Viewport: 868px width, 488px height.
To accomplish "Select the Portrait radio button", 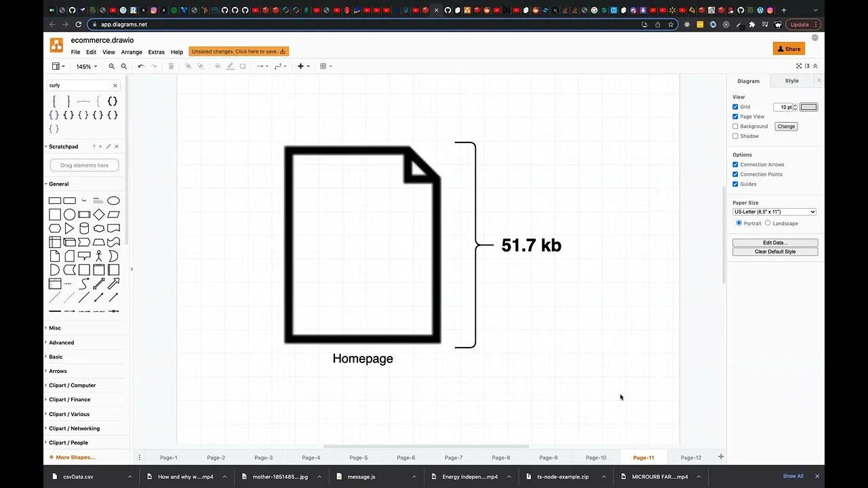I will (739, 223).
